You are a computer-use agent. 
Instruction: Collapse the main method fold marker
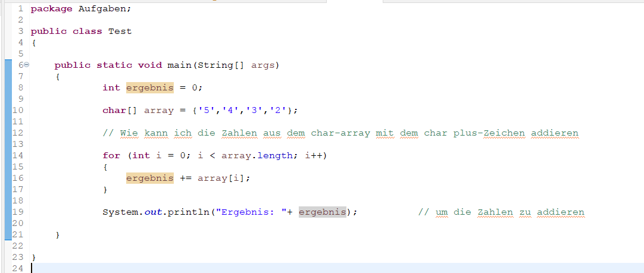click(x=27, y=65)
